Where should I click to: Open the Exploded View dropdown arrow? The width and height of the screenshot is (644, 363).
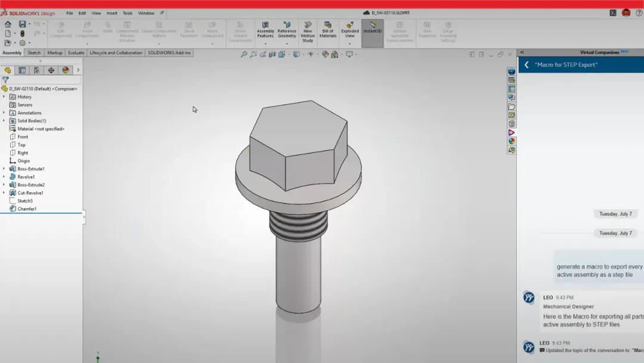click(349, 44)
